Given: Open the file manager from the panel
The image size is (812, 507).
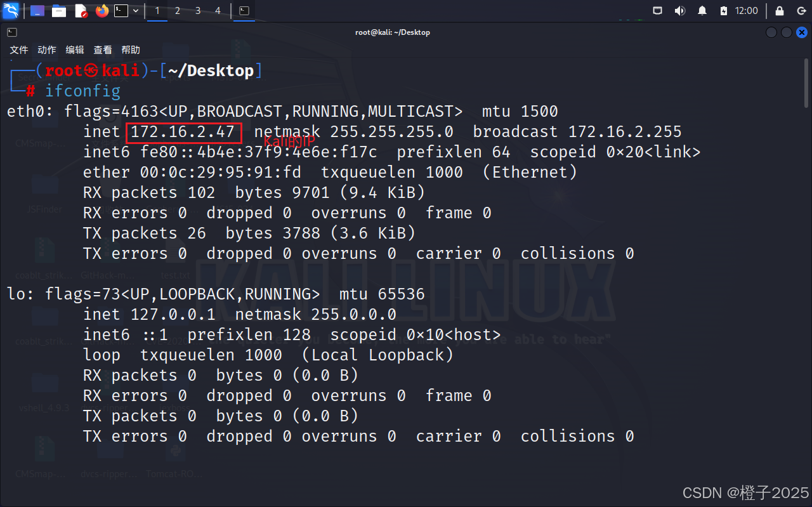Looking at the screenshot, I should [x=59, y=11].
